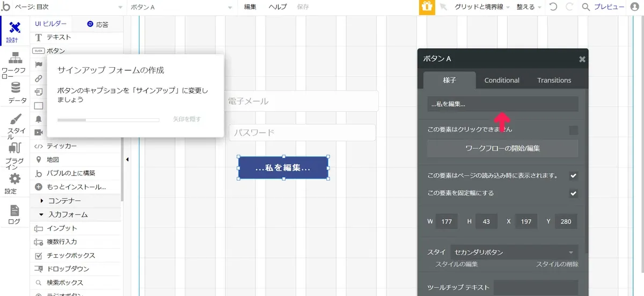Select the チェックボックス element in palette
644x296 pixels.
click(76, 256)
